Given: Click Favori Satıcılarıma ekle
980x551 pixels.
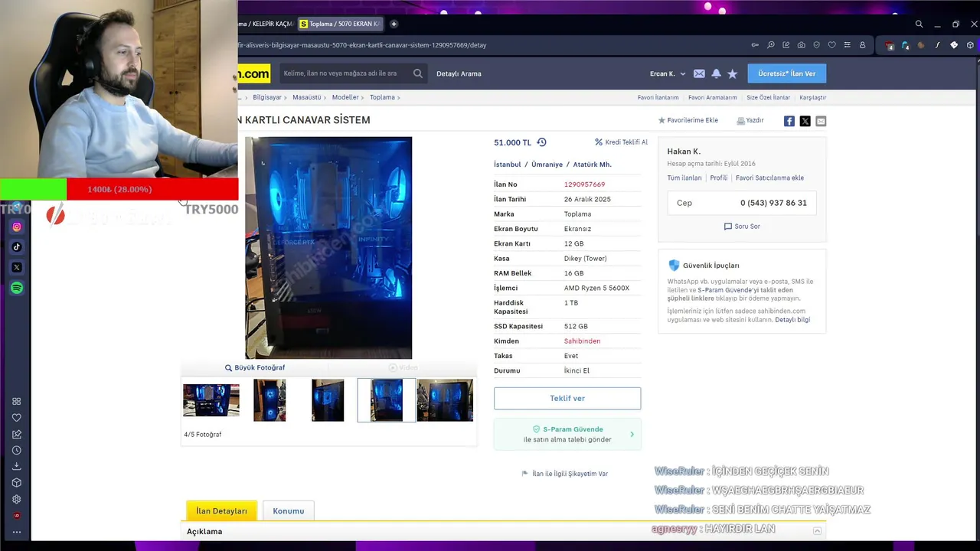Looking at the screenshot, I should [769, 178].
